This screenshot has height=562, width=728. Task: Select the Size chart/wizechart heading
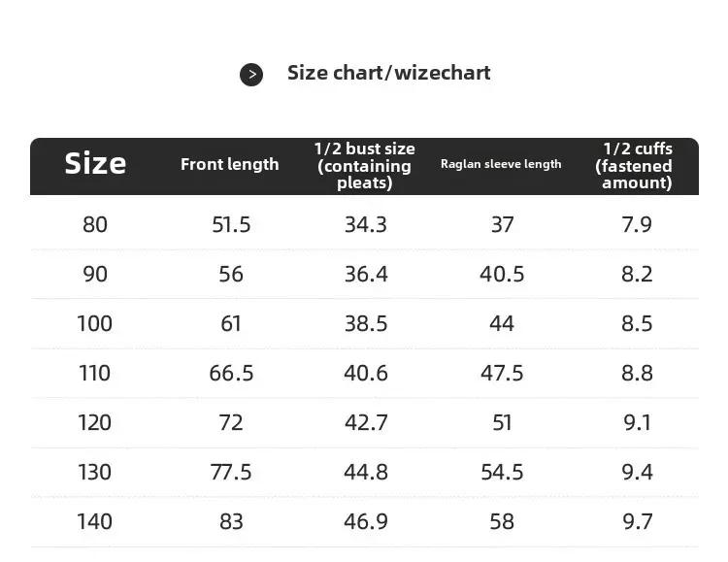388,73
